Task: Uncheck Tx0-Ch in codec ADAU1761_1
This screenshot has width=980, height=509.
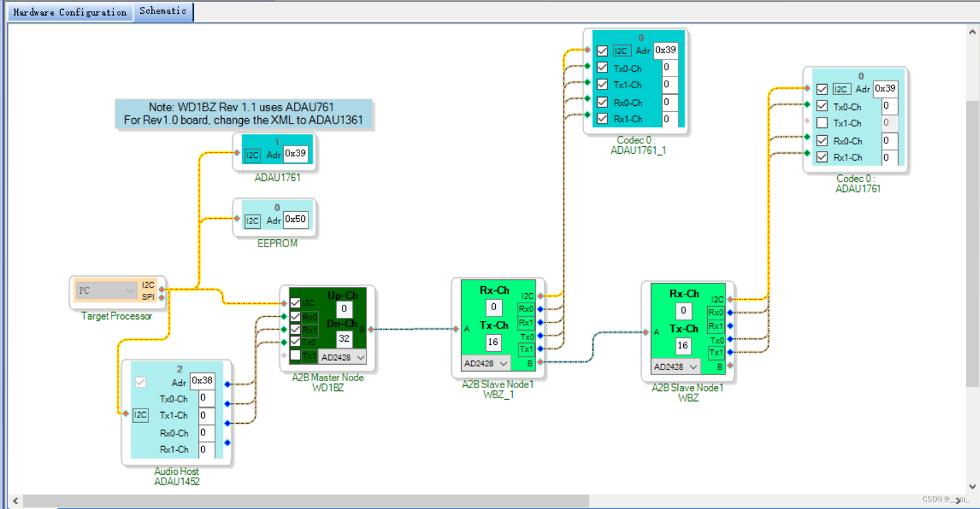Action: click(x=602, y=68)
